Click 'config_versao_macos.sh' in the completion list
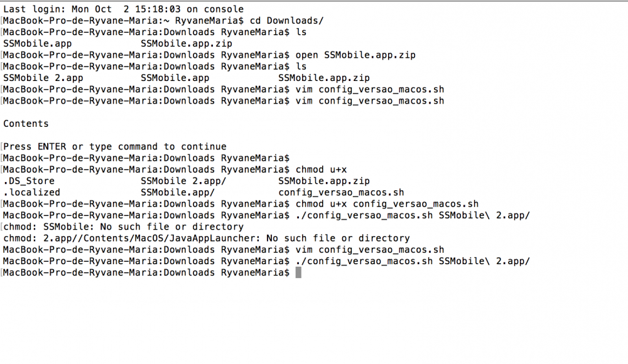The width and height of the screenshot is (628, 364). click(x=341, y=193)
